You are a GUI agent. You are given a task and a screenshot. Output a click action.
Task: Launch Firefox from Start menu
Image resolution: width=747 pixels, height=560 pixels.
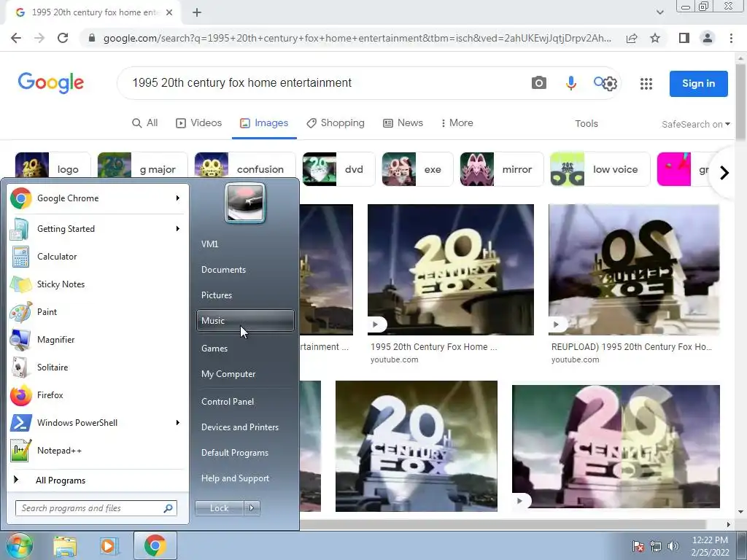click(98, 394)
